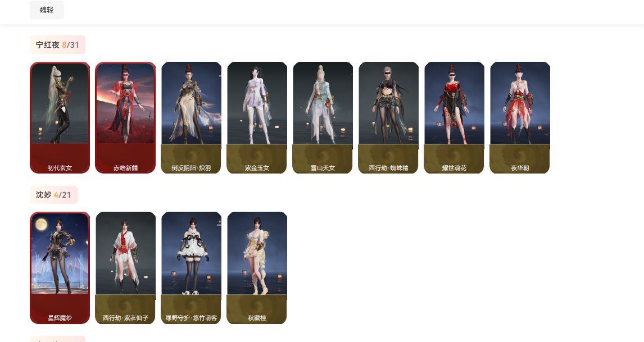Viewport: 644px width, 342px height.
Task: Pick the 耀世魂花 skin card
Action: coord(454,117)
